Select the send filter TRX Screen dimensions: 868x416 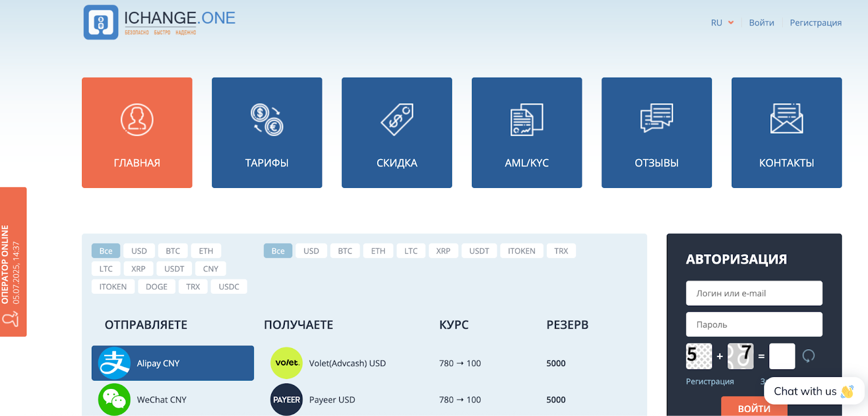[193, 287]
